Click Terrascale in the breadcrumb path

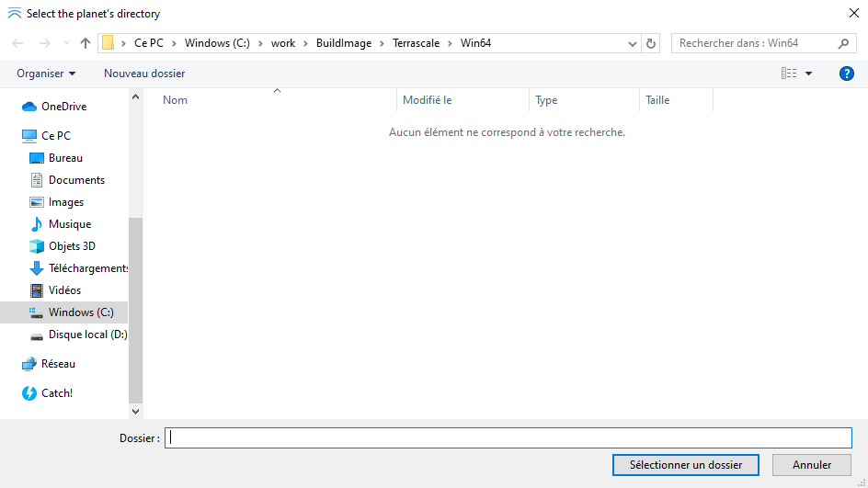click(415, 43)
